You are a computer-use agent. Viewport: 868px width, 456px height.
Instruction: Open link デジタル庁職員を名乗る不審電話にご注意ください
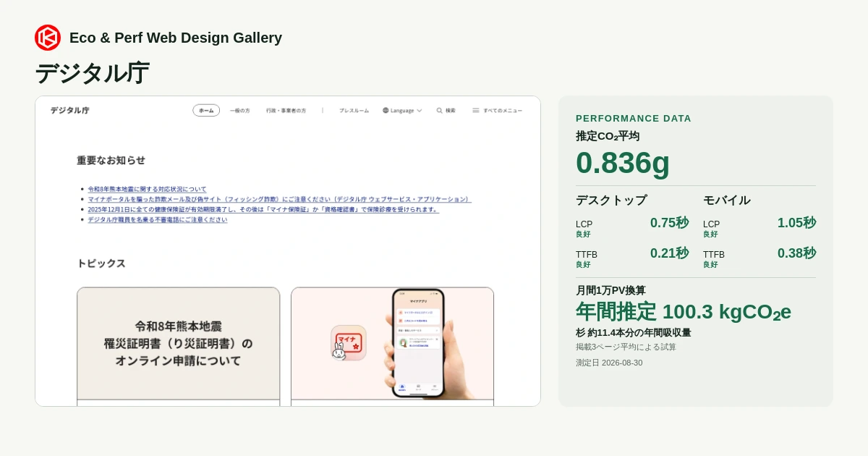point(158,219)
